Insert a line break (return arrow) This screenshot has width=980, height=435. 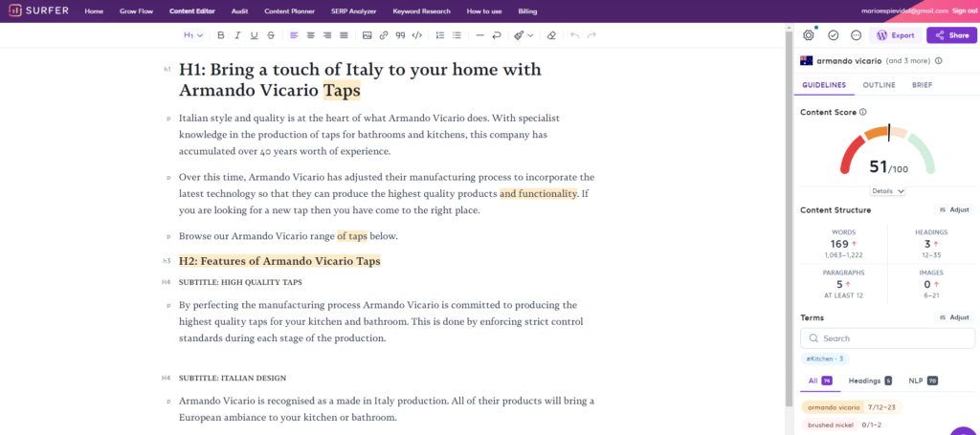pos(497,35)
